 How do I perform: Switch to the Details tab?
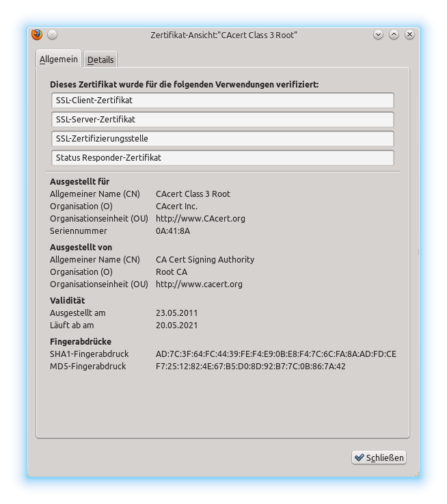(x=100, y=59)
